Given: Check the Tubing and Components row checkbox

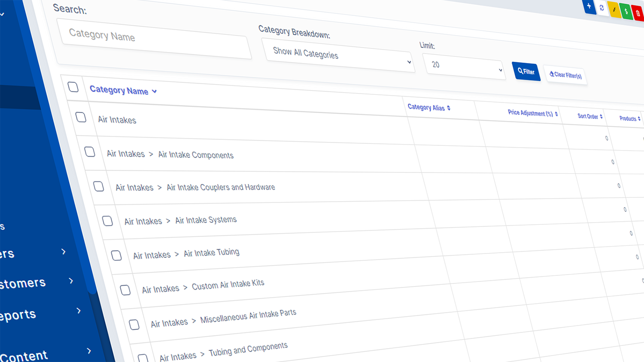Looking at the screenshot, I should 143,358.
